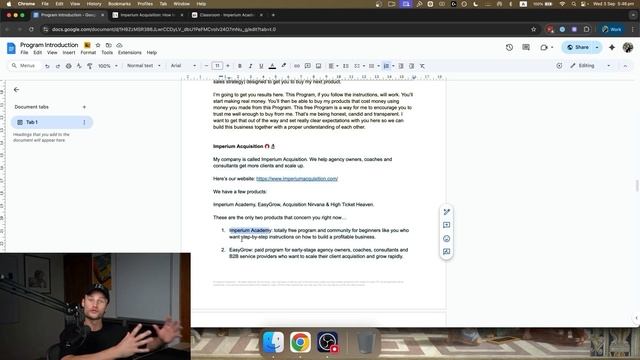
Task: Run spelling and grammar check
Action: tap(79, 66)
